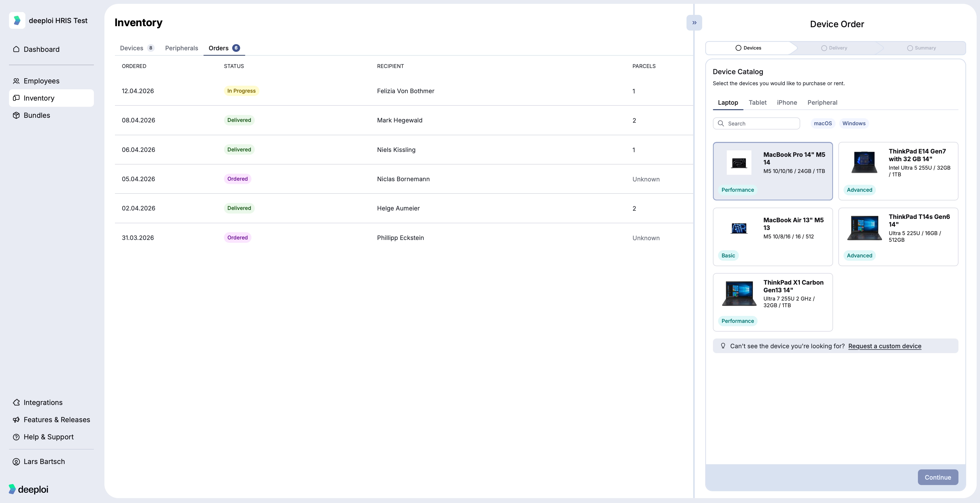Screen dimensions: 980x503
Task: Open Mark Hegewald order row
Action: pos(404,120)
